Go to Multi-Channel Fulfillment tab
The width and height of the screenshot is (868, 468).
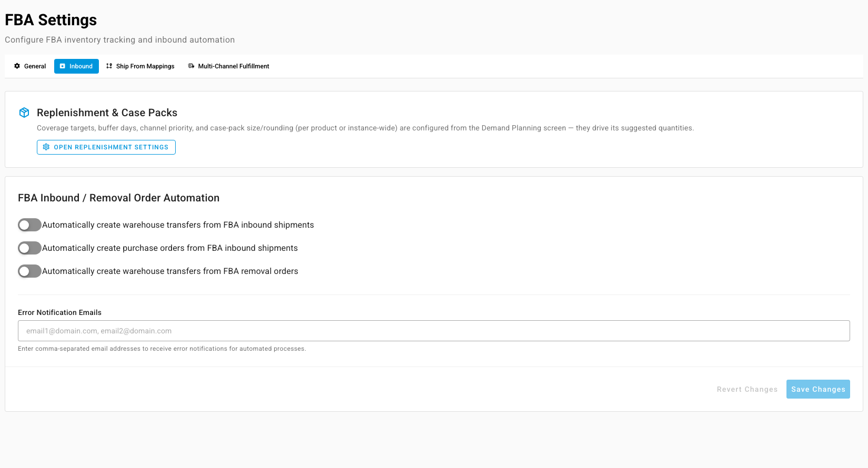tap(229, 66)
